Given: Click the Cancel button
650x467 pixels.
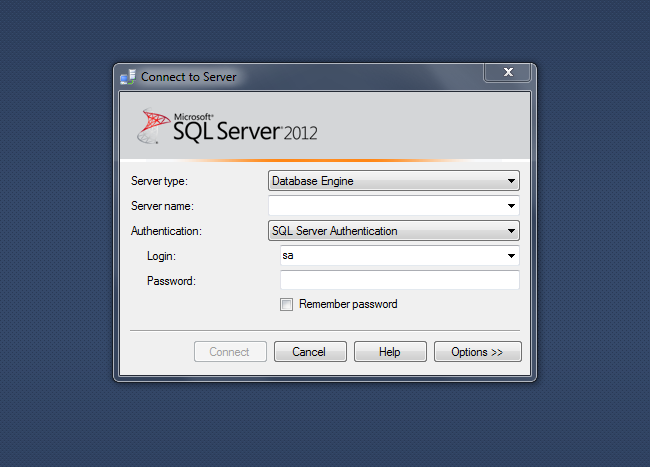Looking at the screenshot, I should click(310, 352).
